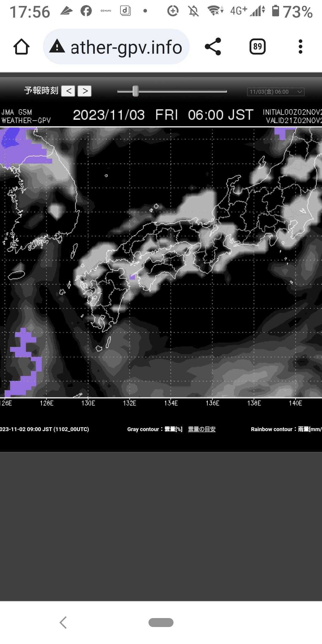The image size is (322, 644).
Task: Open the tab switcher showing 89 tabs
Action: pos(257,47)
